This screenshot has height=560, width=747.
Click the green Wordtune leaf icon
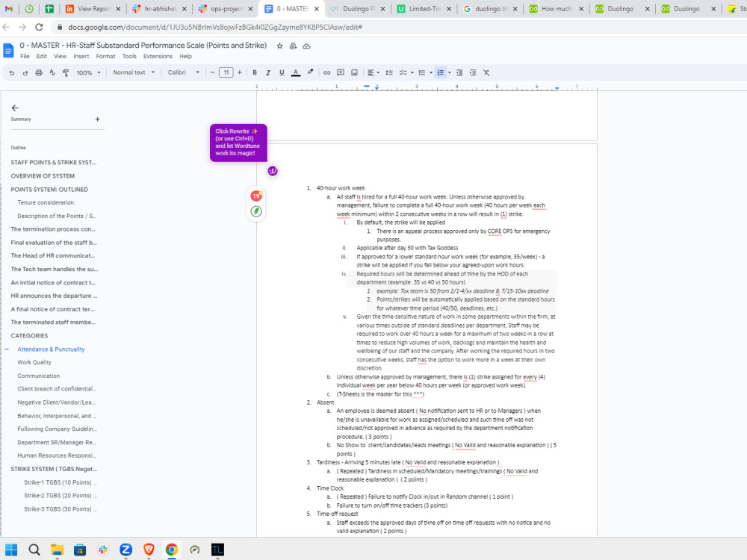[x=256, y=211]
